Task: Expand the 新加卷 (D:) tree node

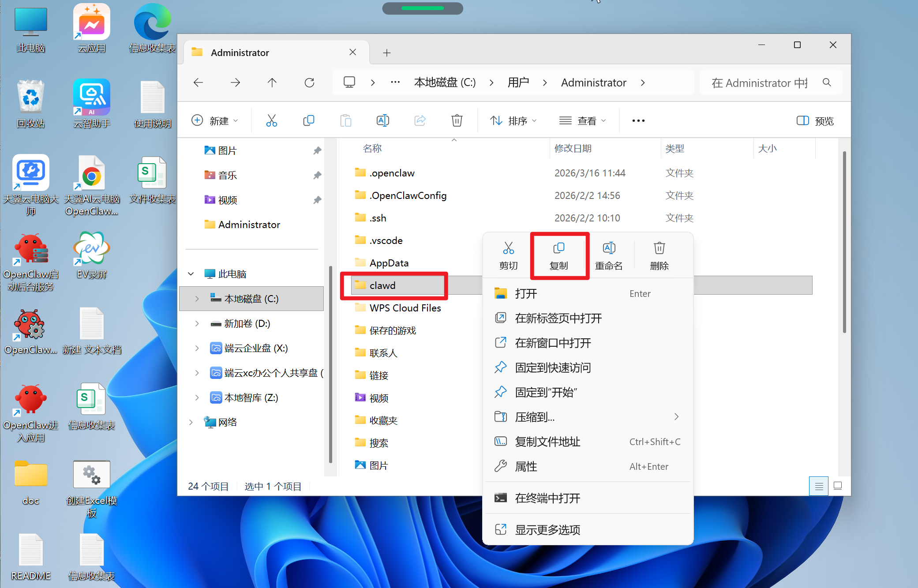Action: click(197, 323)
